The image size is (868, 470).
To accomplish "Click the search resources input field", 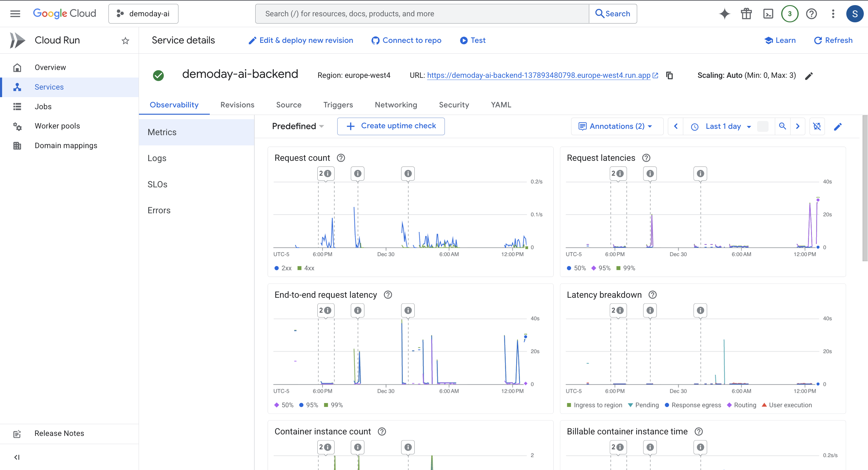I will tap(421, 14).
